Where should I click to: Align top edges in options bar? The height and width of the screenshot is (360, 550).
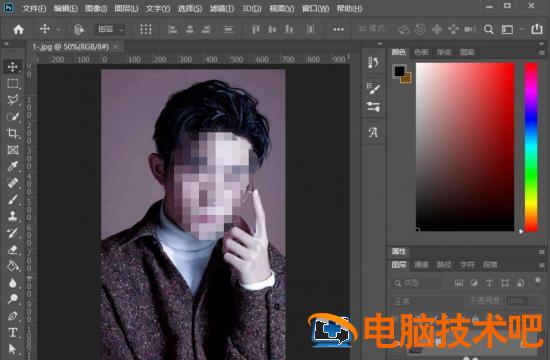[x=256, y=29]
